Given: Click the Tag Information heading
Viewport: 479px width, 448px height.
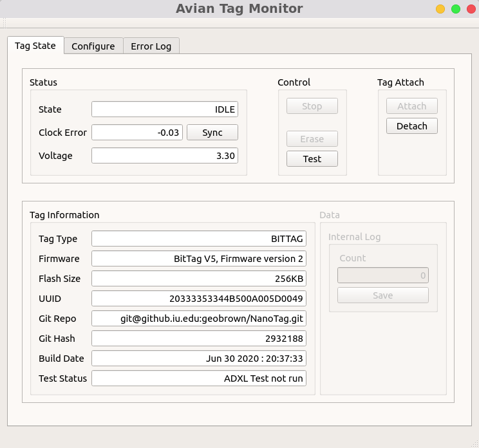Looking at the screenshot, I should (x=64, y=215).
